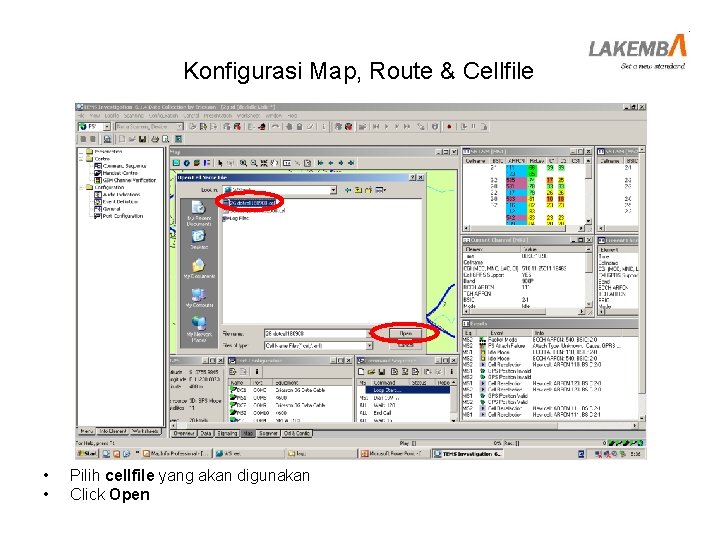The width and height of the screenshot is (720, 540).
Task: Collapse the Control folder in navigator tree
Action: [81, 159]
